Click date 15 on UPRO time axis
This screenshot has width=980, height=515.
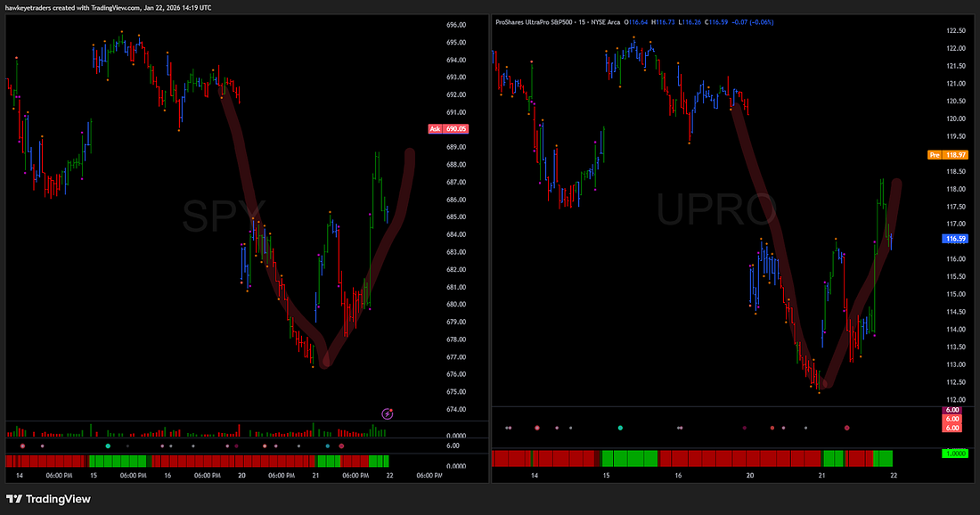pos(606,476)
